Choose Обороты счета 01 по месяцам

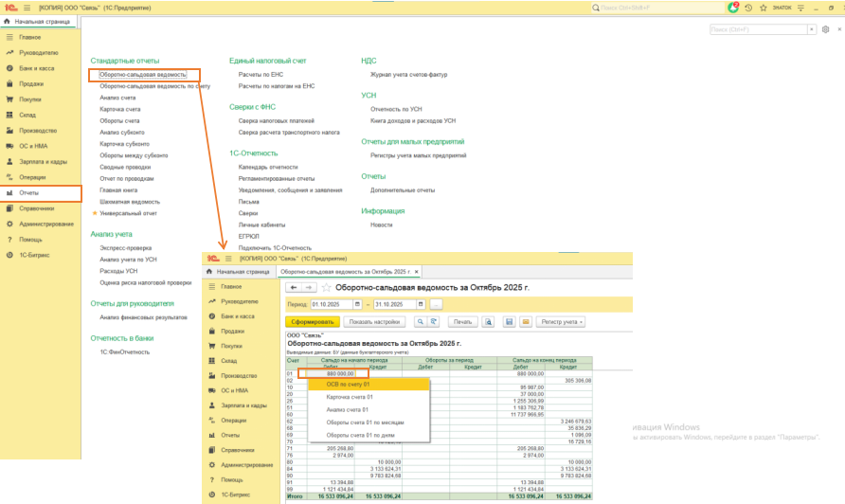point(369,423)
